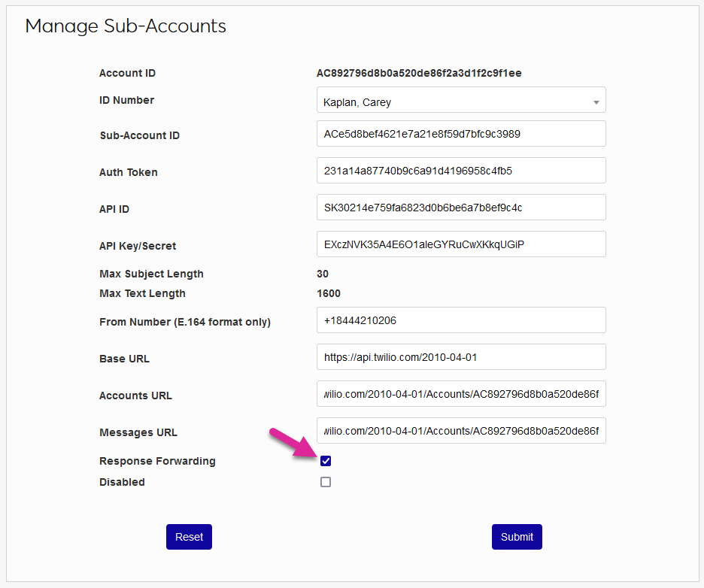Viewport: 704px width, 588px height.
Task: Focus the Auth Token text box
Action: pyautogui.click(x=460, y=171)
